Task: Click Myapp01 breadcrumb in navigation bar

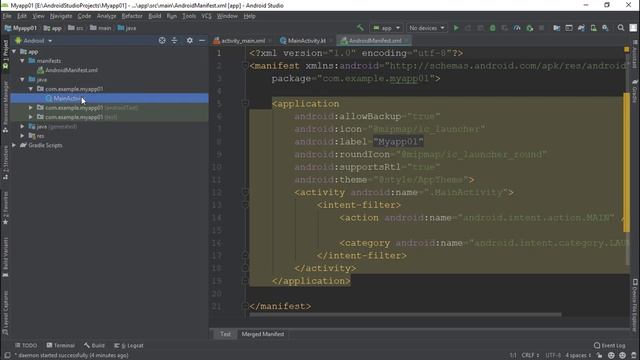Action: click(x=20, y=28)
